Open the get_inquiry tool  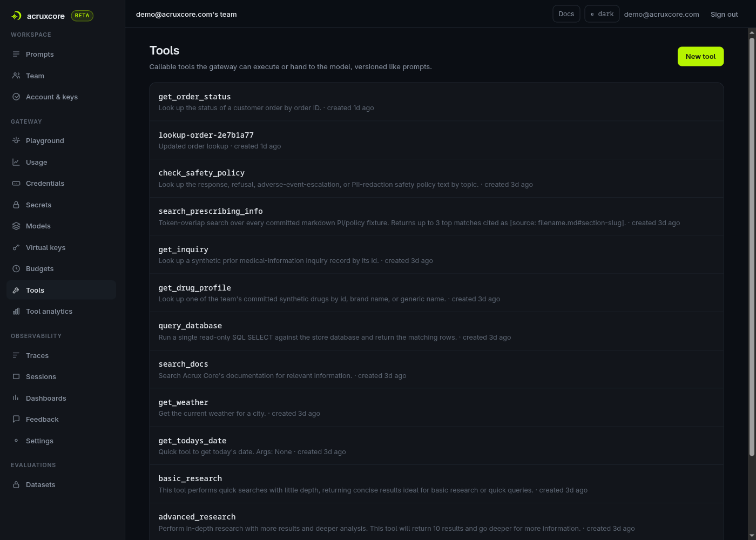click(x=436, y=255)
